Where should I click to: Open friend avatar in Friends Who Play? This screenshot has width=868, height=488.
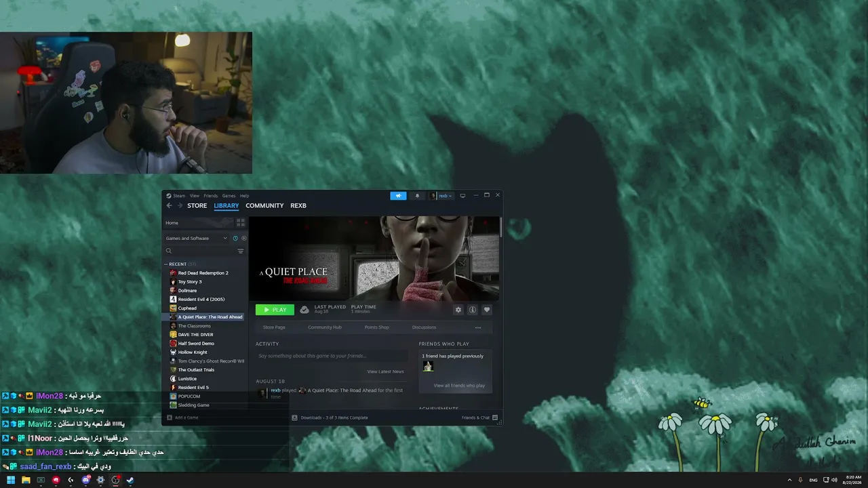point(428,366)
